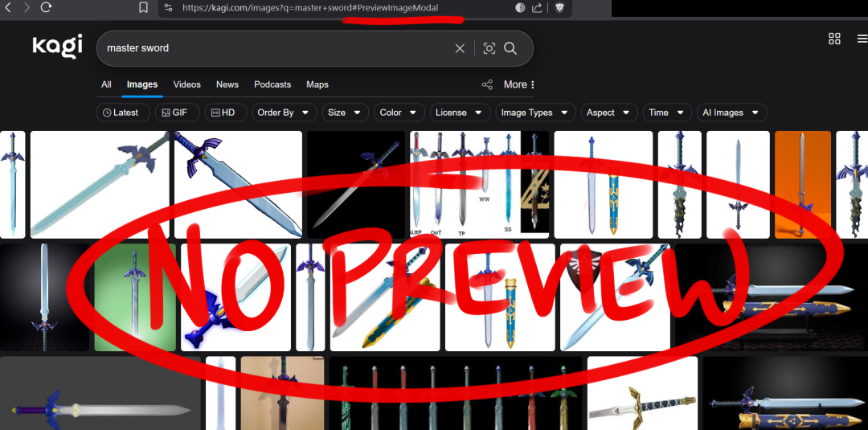Click the magnifying glass search icon

(x=510, y=48)
